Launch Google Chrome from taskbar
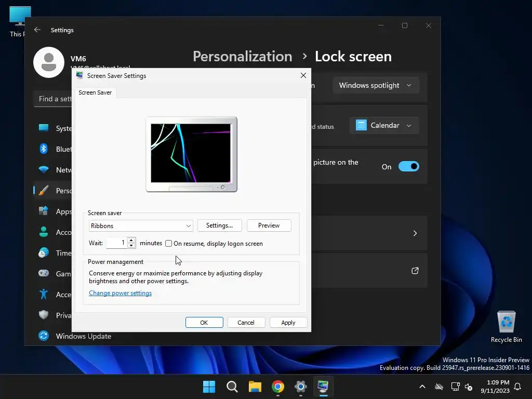This screenshot has height=399, width=532. click(x=278, y=387)
